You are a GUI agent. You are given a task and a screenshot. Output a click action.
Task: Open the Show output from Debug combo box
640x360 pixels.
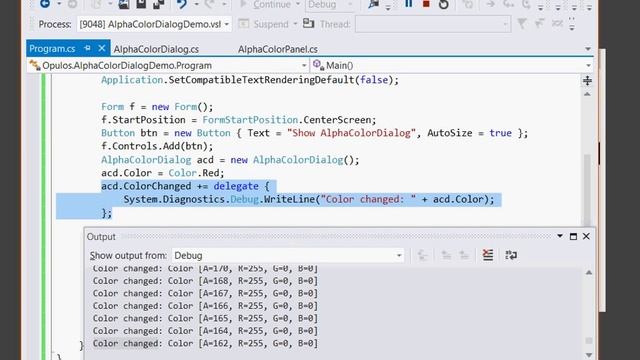(288, 256)
